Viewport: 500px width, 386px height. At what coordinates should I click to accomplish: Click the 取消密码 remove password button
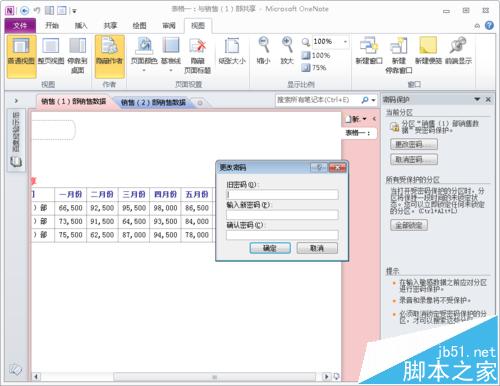(414, 159)
